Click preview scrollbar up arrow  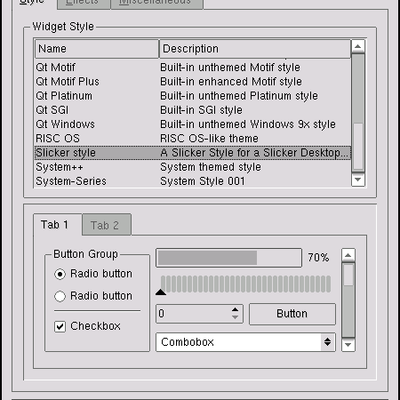[x=348, y=256]
